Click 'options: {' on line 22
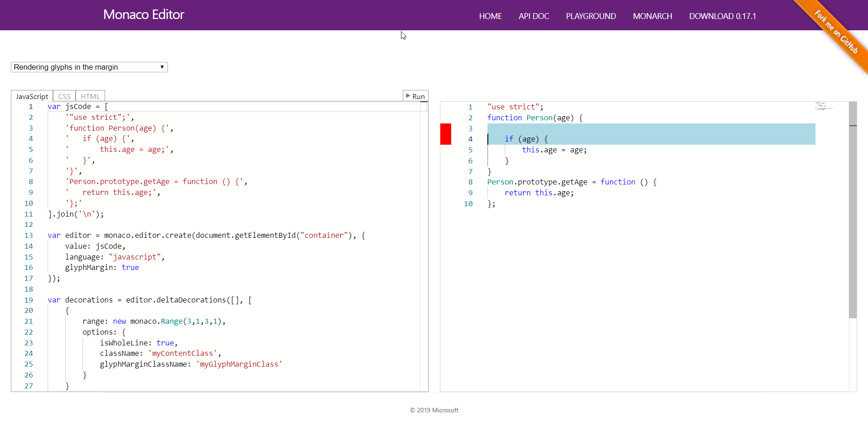 tap(104, 332)
